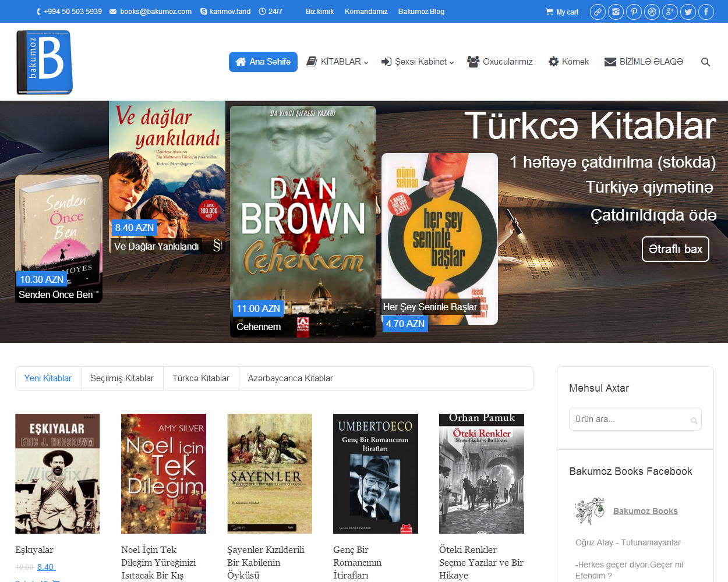Click the Bakumoz book logo
The height and width of the screenshot is (582, 728).
[45, 62]
